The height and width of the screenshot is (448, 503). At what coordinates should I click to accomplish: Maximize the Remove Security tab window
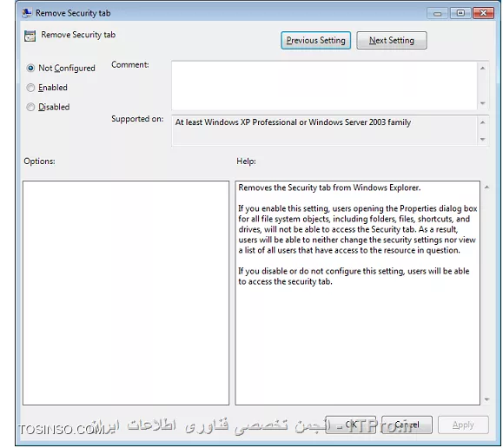460,13
